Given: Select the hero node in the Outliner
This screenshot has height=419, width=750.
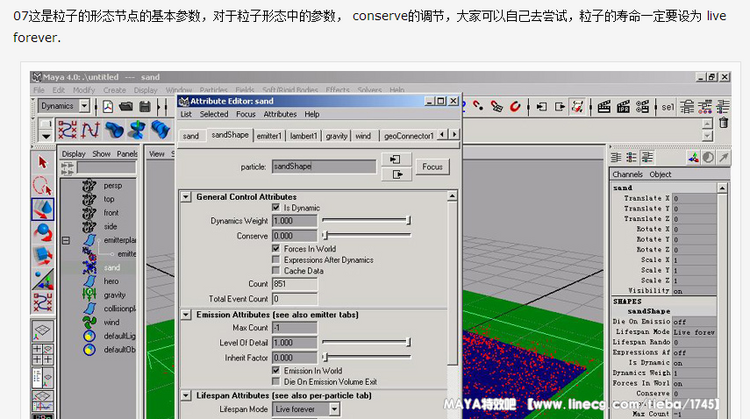Looking at the screenshot, I should pyautogui.click(x=111, y=281).
